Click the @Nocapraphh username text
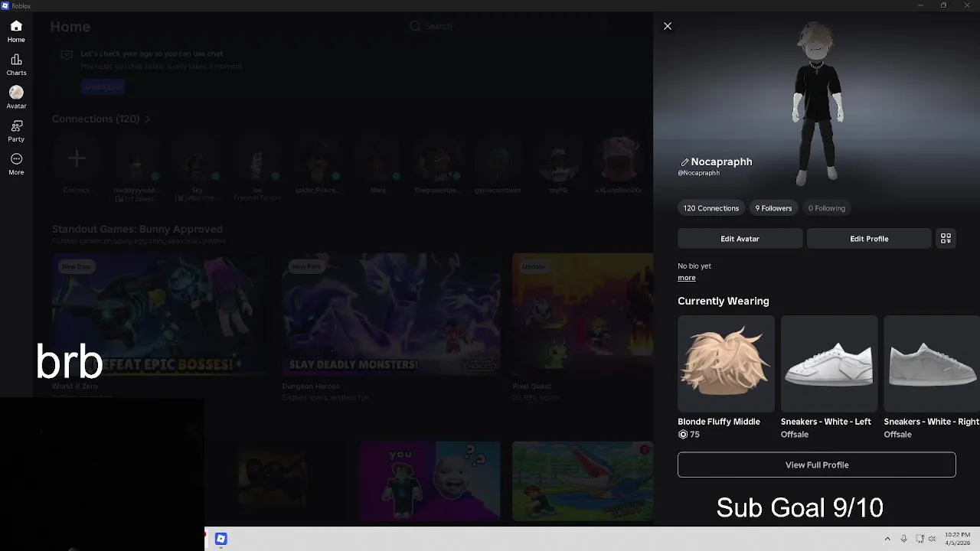The width and height of the screenshot is (980, 551). click(698, 173)
